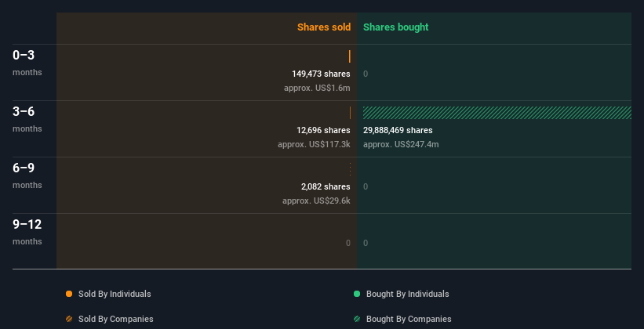Select the Bought By Individuals legend text
Image resolution: width=644 pixels, height=329 pixels.
click(x=408, y=294)
